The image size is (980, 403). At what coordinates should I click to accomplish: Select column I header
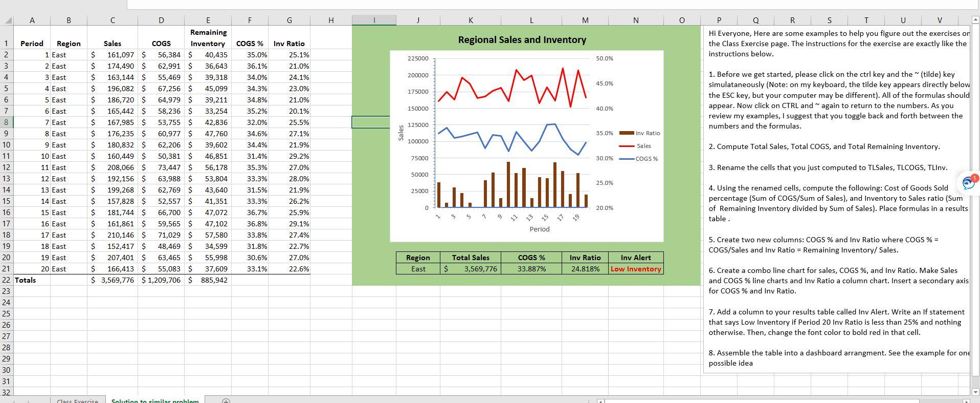[374, 20]
